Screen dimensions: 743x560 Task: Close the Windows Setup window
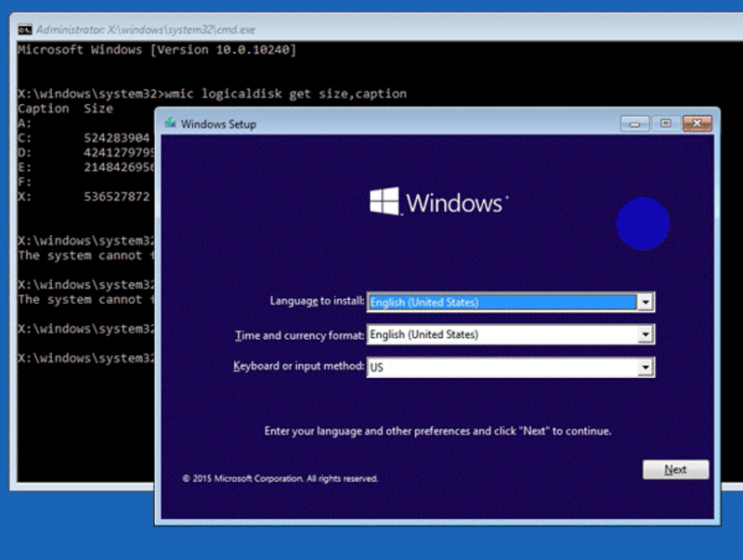[x=697, y=124]
